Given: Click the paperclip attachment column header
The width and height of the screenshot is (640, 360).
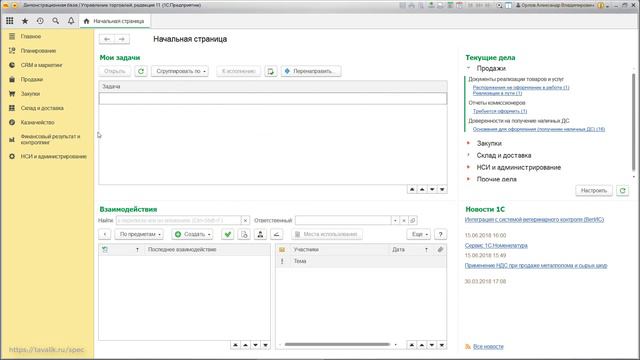Looking at the screenshot, I should pyautogui.click(x=440, y=249).
